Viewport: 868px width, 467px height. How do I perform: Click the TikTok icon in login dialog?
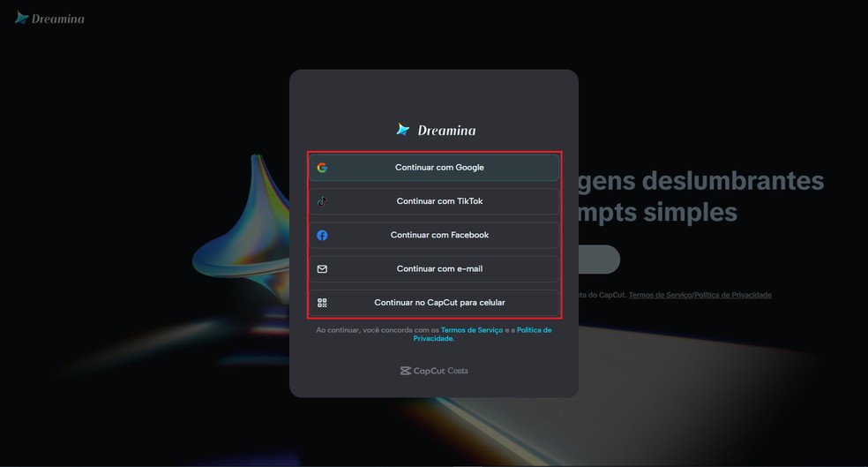click(322, 201)
